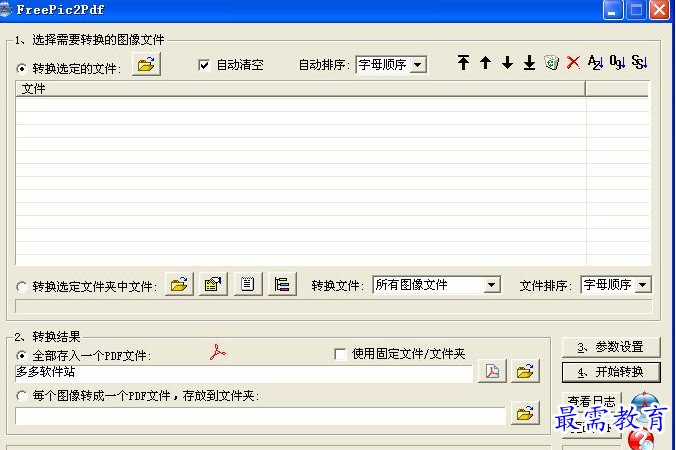Click the recycle bin clear-list icon
Screen dimensions: 676x450
point(551,62)
